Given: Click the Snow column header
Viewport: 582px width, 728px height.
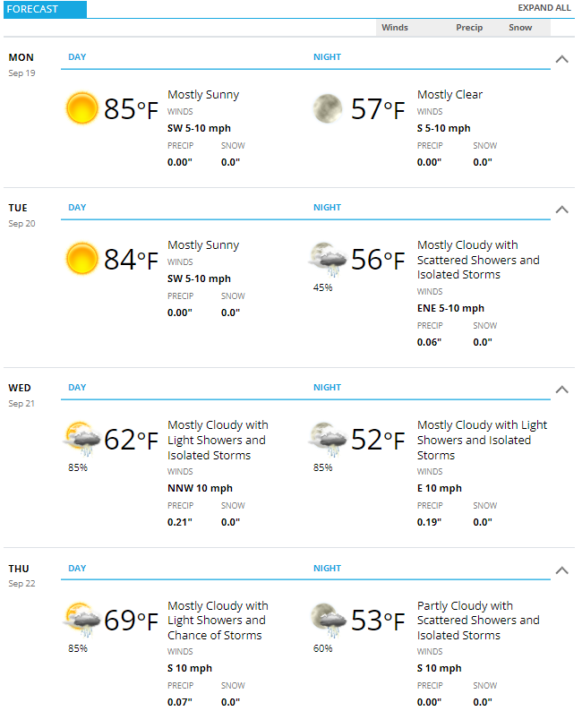Looking at the screenshot, I should tap(520, 28).
